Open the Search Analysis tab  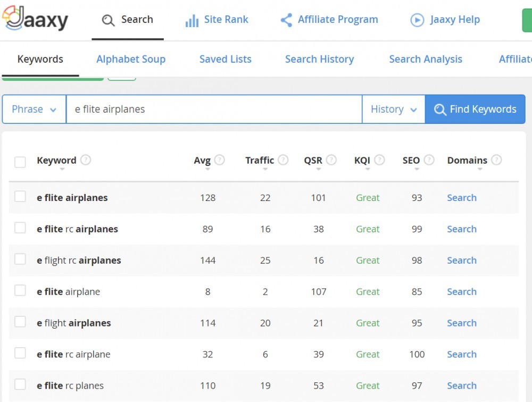pos(426,59)
